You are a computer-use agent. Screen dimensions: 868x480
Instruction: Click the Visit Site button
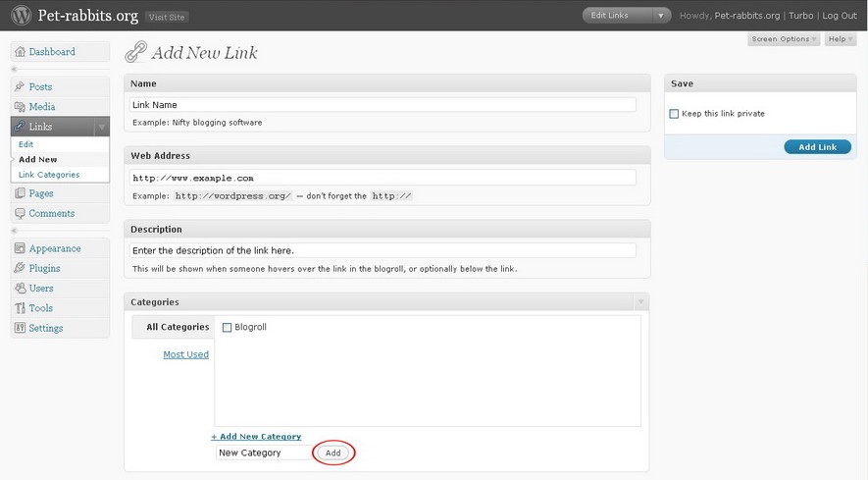(167, 18)
